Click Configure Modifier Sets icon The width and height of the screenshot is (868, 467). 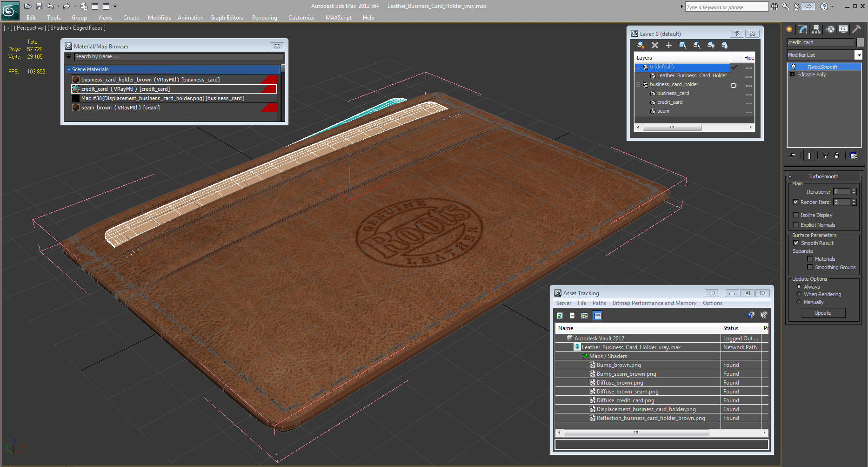pos(854,156)
